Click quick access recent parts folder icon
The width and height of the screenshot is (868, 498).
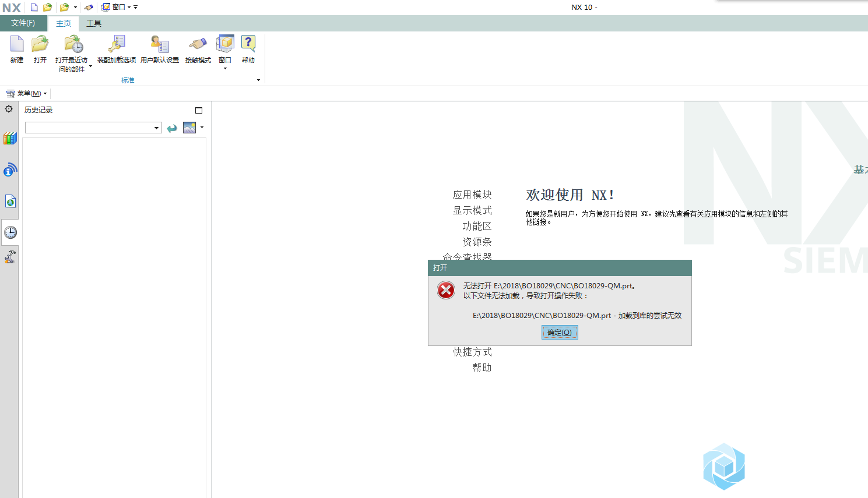pyautogui.click(x=65, y=7)
